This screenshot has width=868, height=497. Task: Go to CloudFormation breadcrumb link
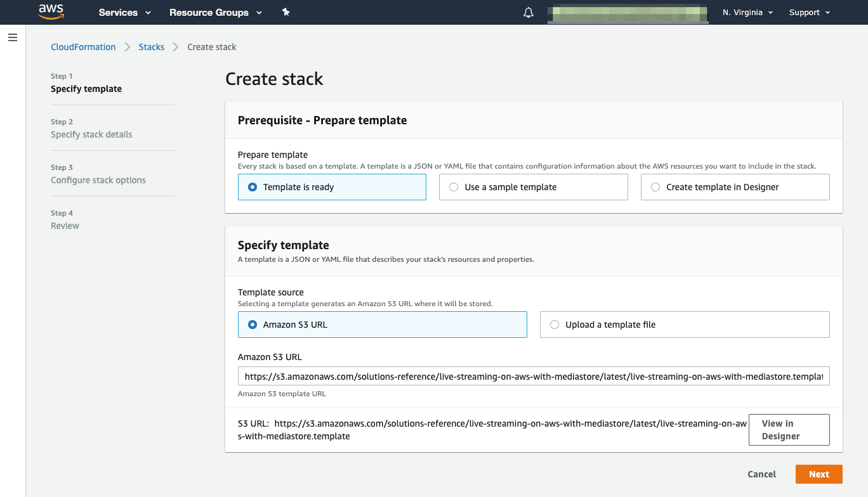pos(83,47)
